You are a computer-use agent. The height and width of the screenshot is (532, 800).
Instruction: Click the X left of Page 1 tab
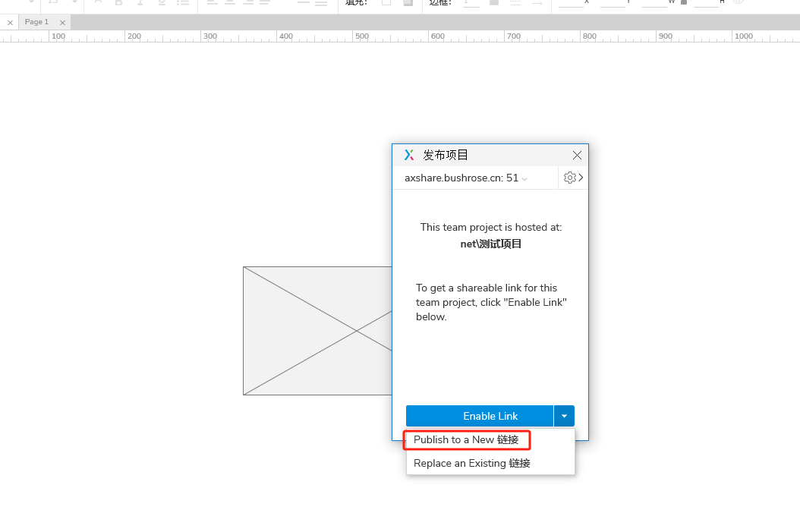pyautogui.click(x=10, y=23)
